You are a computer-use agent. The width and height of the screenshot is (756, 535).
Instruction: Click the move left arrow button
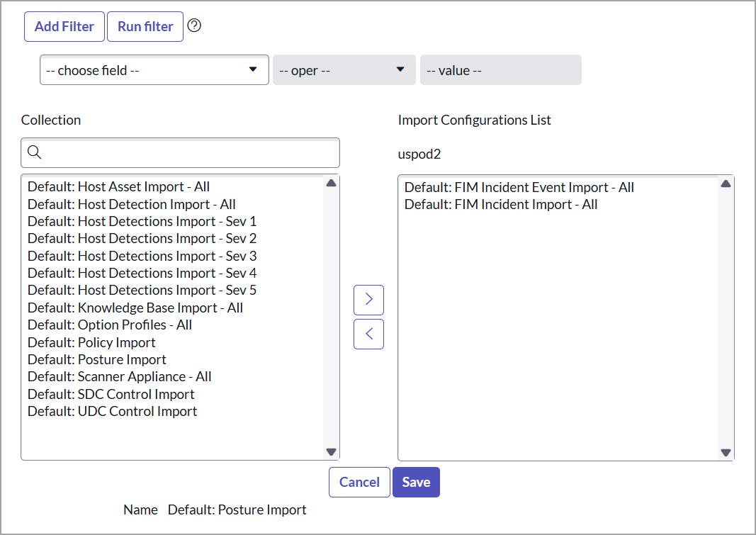[x=368, y=334]
